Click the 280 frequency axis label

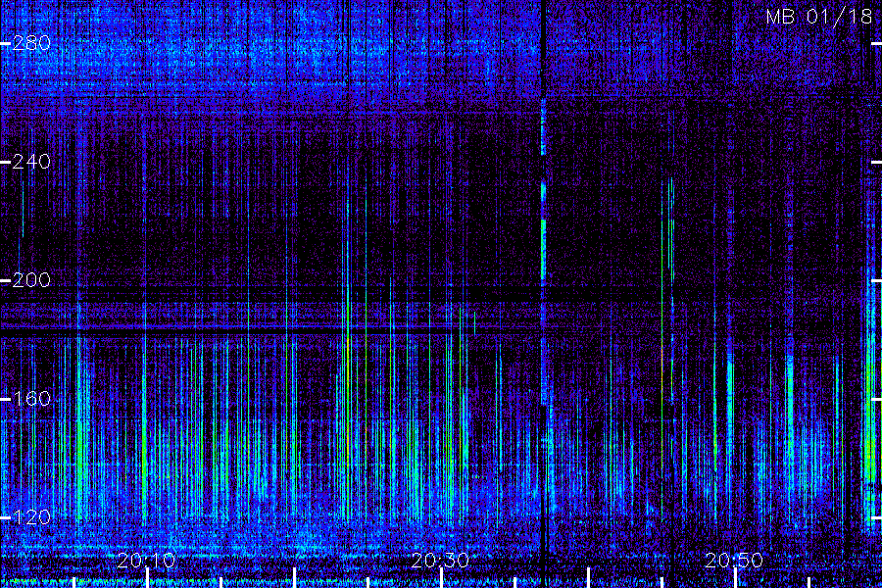(31, 43)
